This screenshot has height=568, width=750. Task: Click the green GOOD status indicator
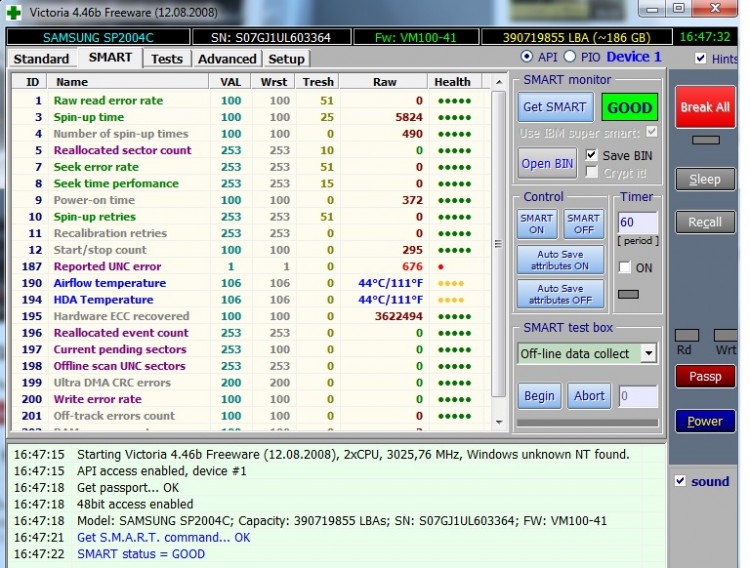pos(629,107)
